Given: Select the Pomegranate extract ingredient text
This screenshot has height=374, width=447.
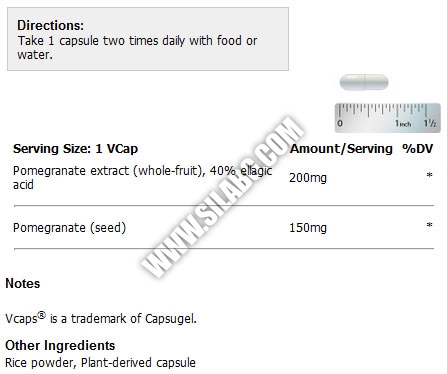Looking at the screenshot, I should (x=143, y=177).
